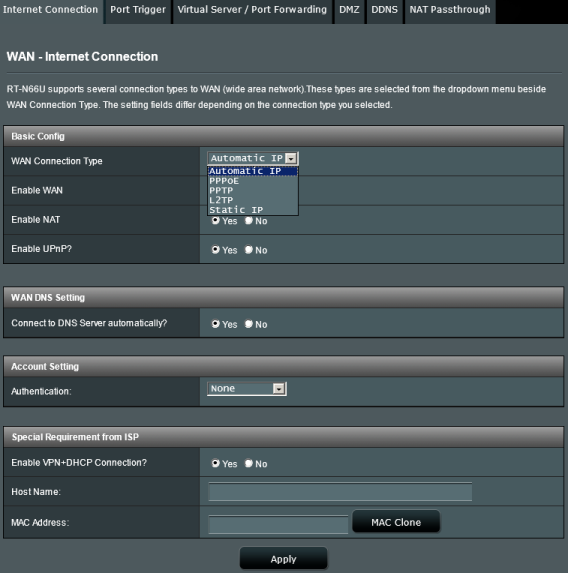Click the Authentication: label

coord(41,391)
